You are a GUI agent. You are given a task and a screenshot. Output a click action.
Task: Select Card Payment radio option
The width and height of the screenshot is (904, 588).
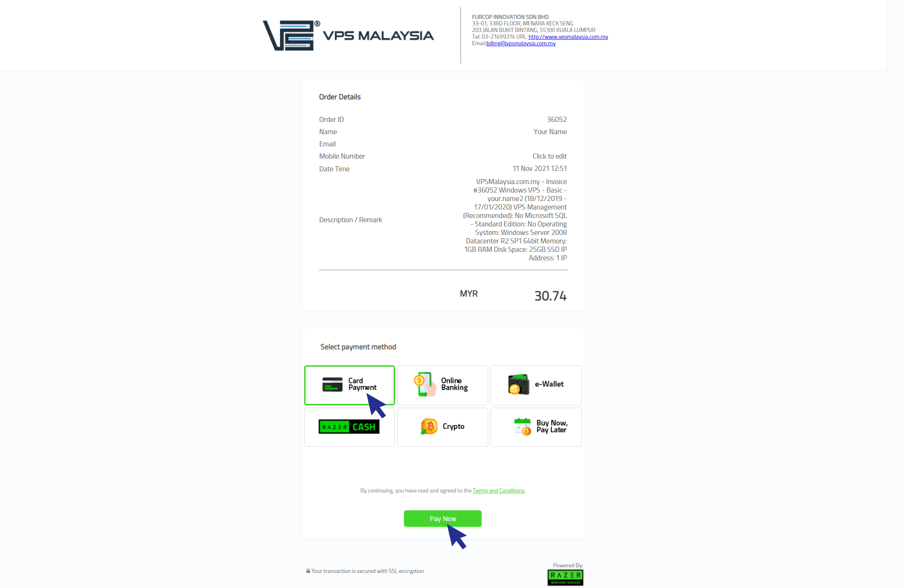pyautogui.click(x=348, y=385)
